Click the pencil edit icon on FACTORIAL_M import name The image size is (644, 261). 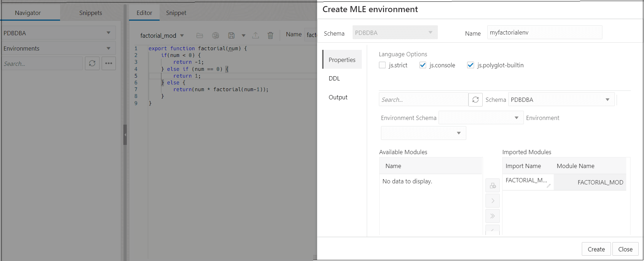click(x=548, y=186)
